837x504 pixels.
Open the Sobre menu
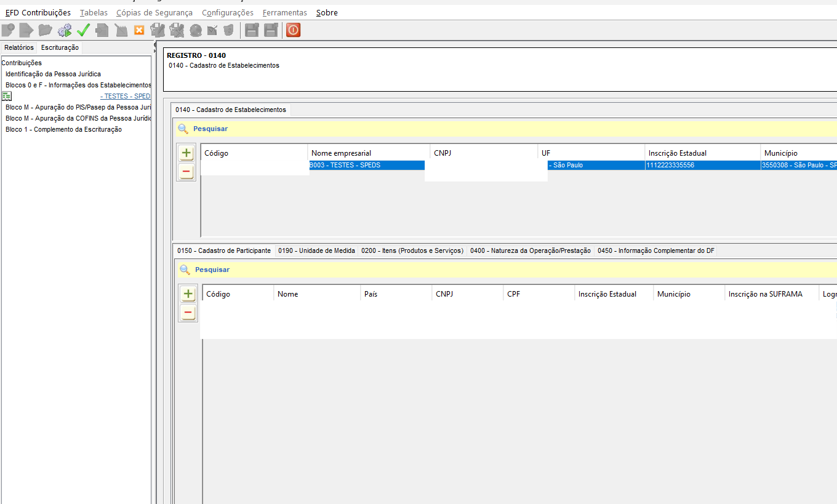point(327,12)
